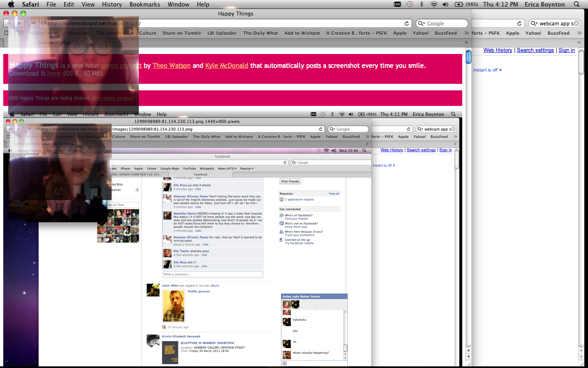Open the Help menu

coord(203,4)
